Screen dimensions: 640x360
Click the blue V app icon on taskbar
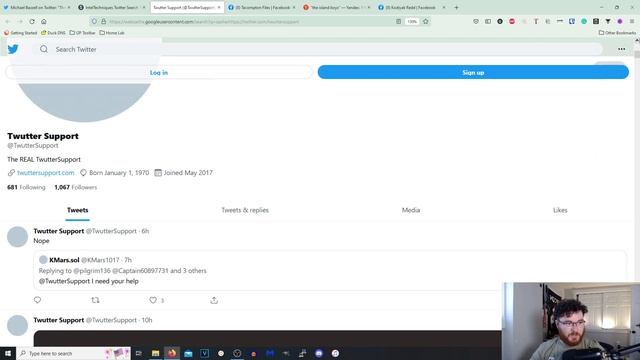pos(204,353)
